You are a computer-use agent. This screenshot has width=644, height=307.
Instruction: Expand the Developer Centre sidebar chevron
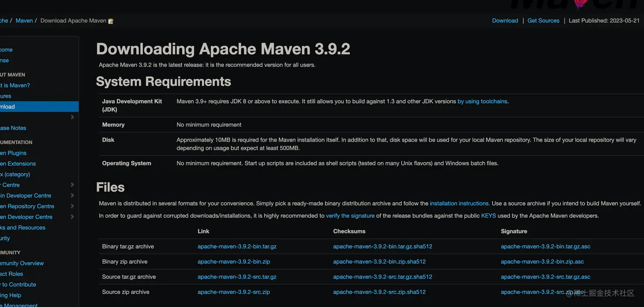click(x=72, y=217)
